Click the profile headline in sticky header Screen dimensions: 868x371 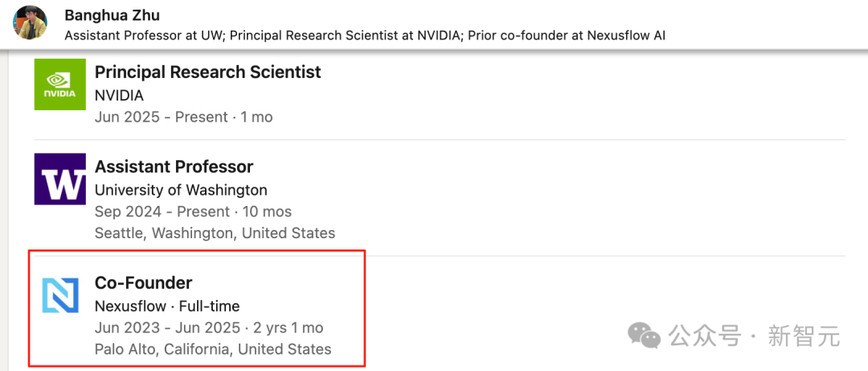pyautogui.click(x=365, y=35)
